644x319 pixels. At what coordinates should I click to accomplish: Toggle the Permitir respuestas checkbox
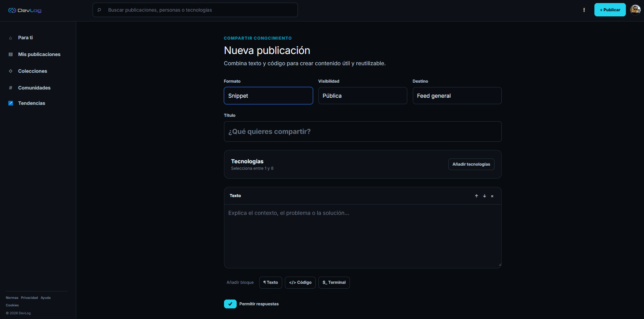(230, 304)
